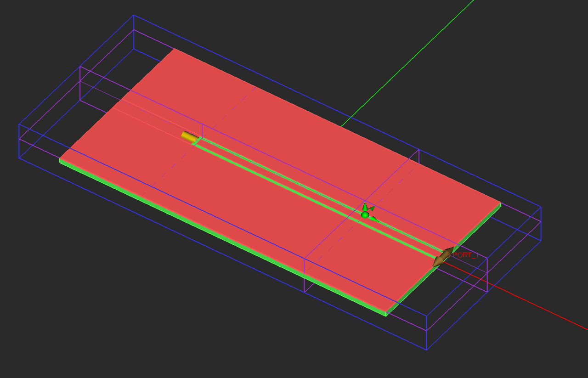Screen dimensions: 588x378
Task: Click the green origin sphere marker
Action: (x=364, y=214)
